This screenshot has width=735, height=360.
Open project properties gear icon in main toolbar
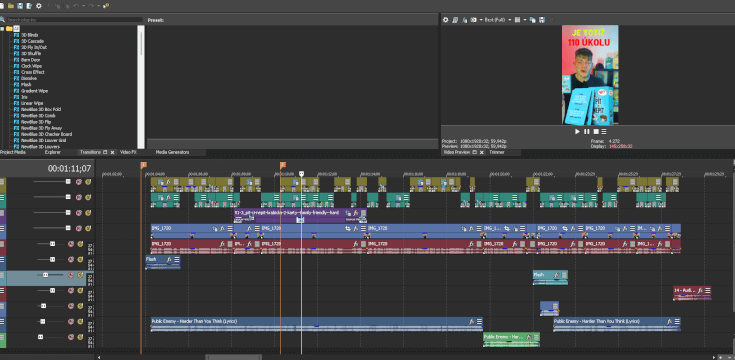click(38, 6)
